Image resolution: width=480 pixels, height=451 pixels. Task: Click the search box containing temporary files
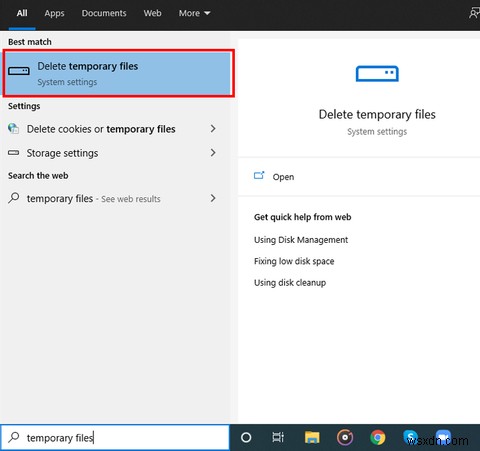click(x=115, y=437)
